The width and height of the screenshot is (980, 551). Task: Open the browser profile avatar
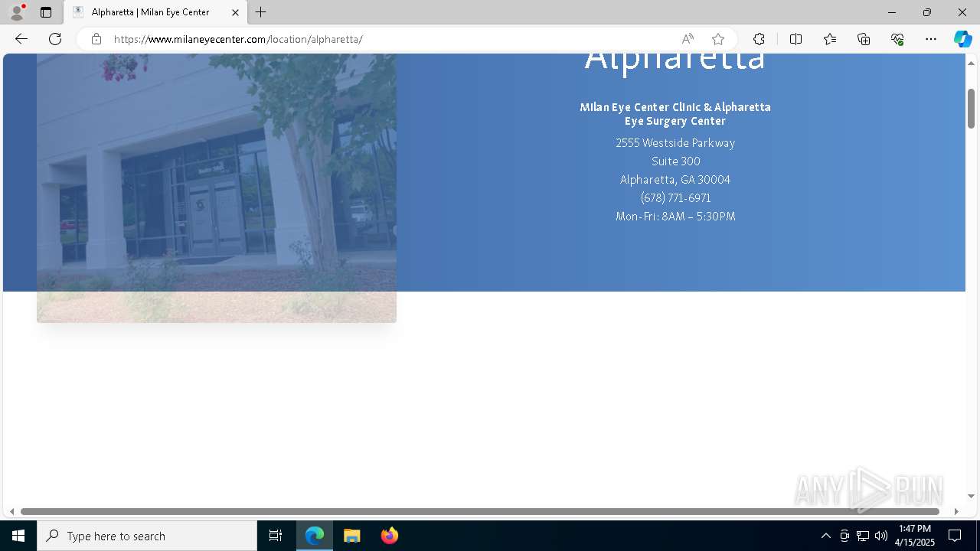[17, 12]
